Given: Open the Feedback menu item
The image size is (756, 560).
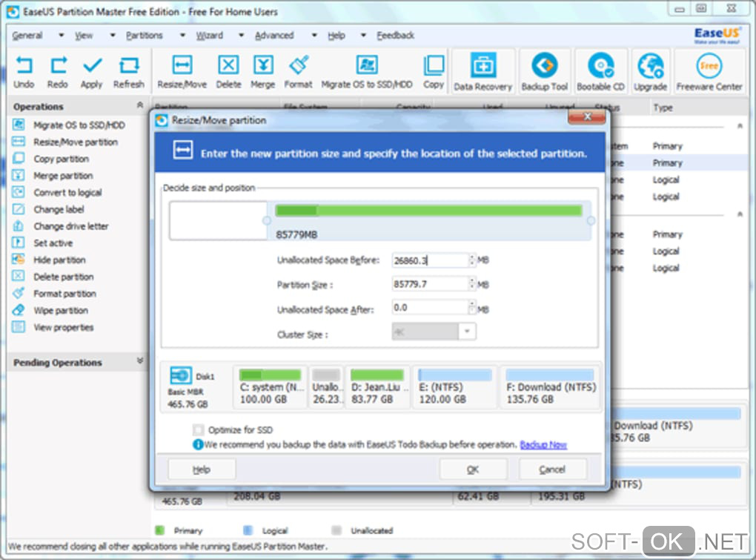Looking at the screenshot, I should point(395,35).
